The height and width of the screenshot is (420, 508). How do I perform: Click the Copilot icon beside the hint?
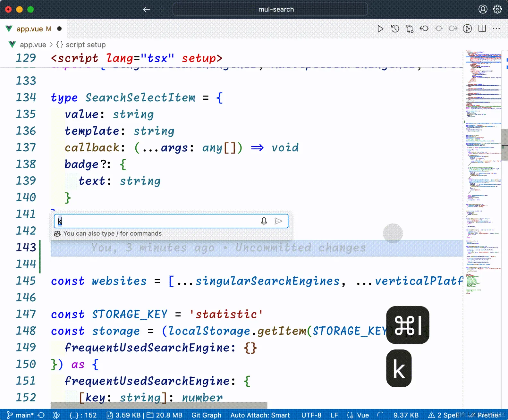click(x=57, y=234)
